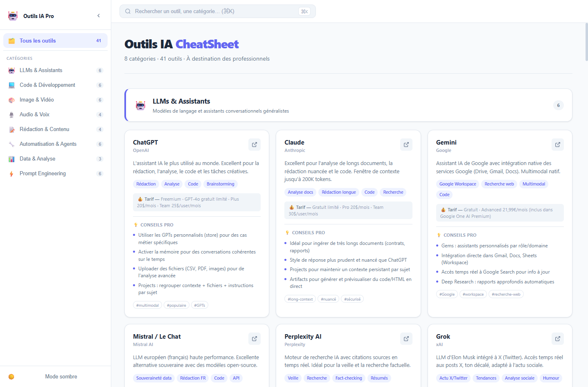Click Recherche tag on Claude card
Image resolution: width=588 pixels, height=387 pixels.
(x=393, y=192)
